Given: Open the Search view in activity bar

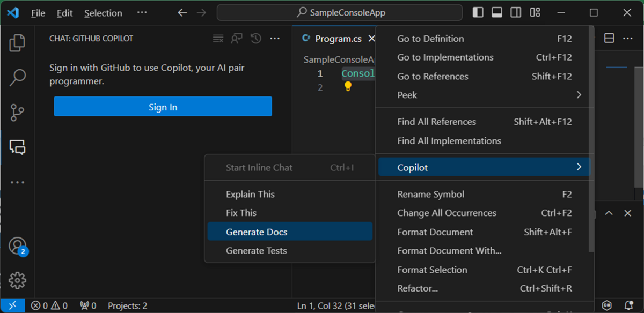Looking at the screenshot, I should tap(18, 78).
